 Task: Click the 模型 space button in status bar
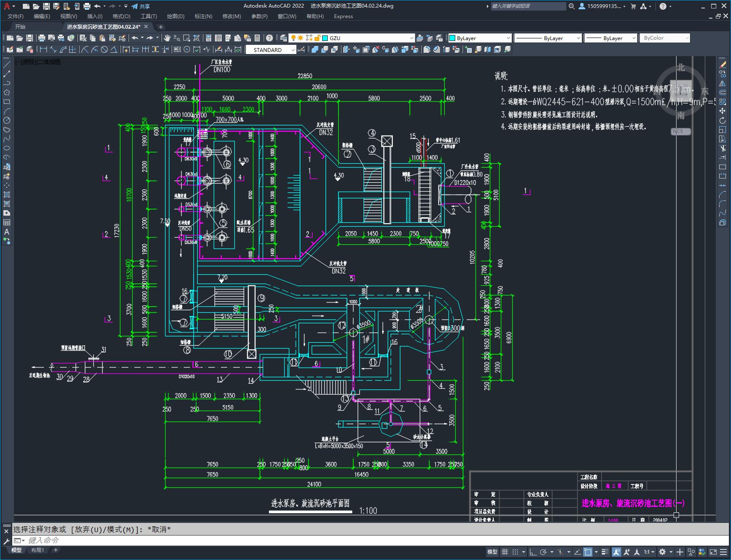point(492,552)
